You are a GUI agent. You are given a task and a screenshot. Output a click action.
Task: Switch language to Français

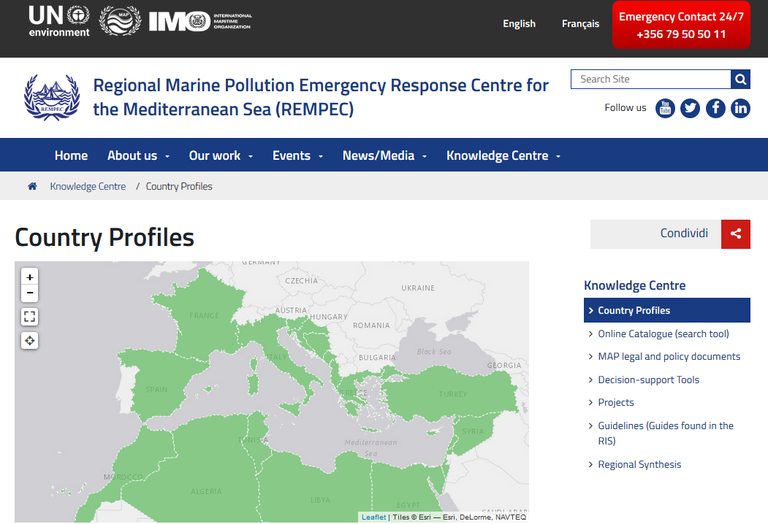pyautogui.click(x=580, y=24)
